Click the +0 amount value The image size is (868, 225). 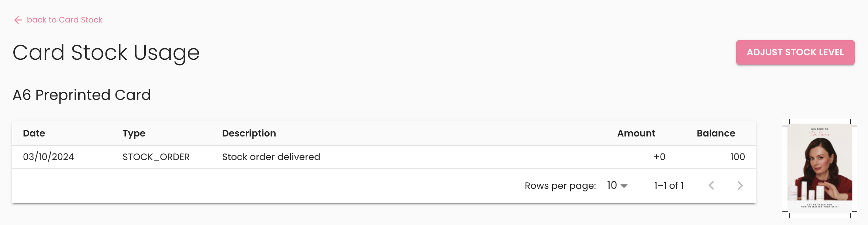659,157
